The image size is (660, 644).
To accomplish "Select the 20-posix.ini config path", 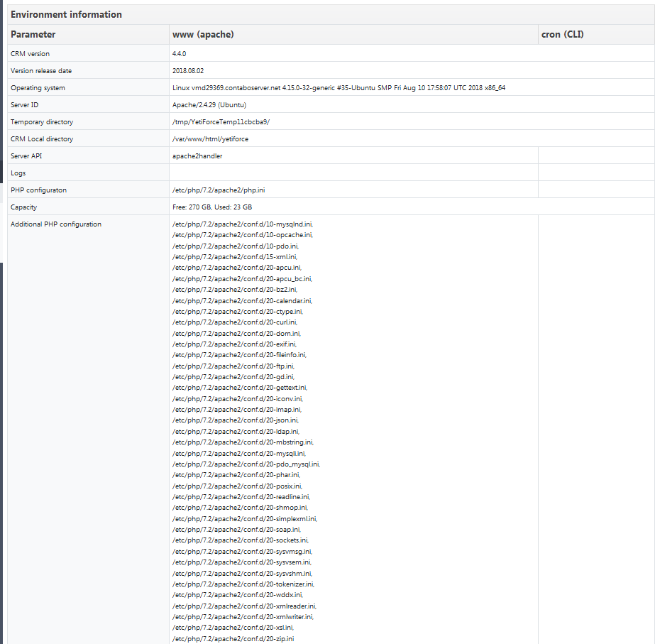I will [238, 486].
